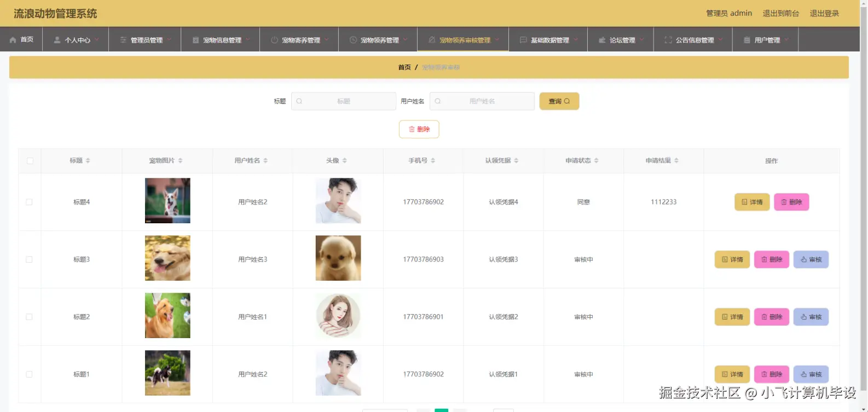
Task: Expand the 个人中心 menu arrow
Action: tap(97, 39)
